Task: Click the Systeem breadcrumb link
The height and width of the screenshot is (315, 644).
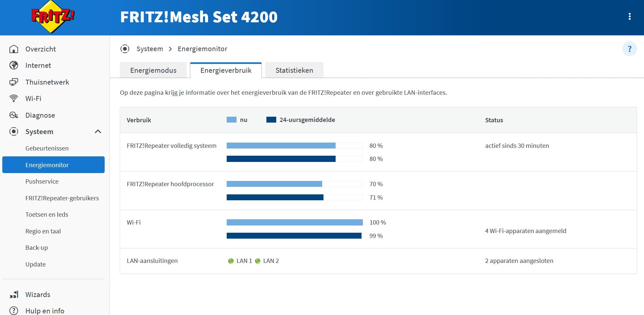Action: click(x=150, y=49)
